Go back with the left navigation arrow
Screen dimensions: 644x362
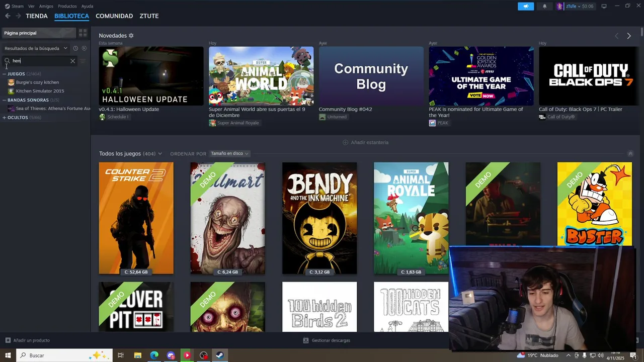coord(8,16)
